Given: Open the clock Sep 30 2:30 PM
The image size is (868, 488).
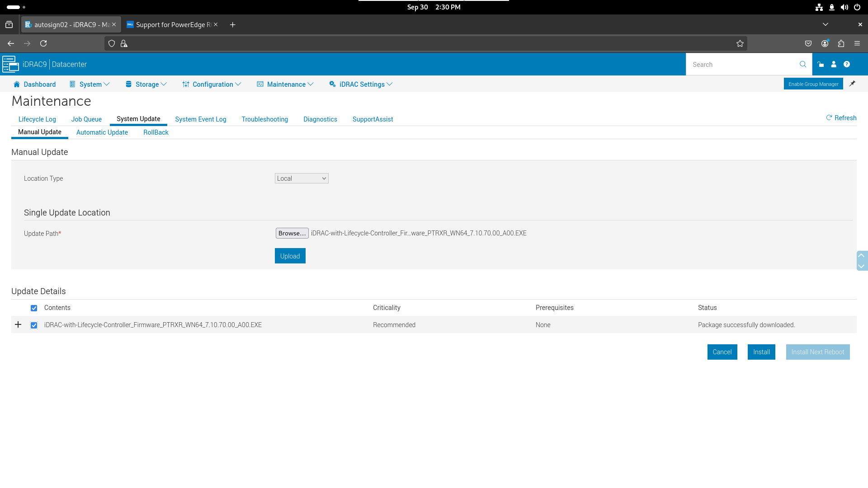Looking at the screenshot, I should (434, 7).
